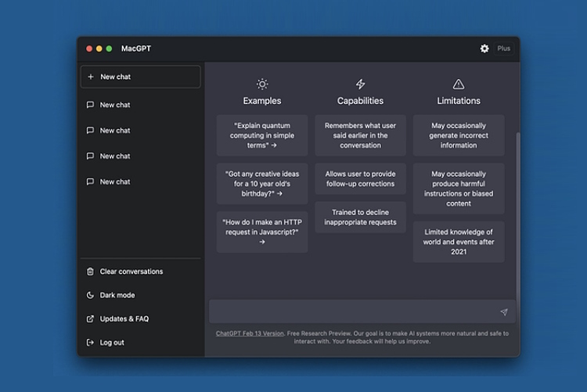Open settings with the gear icon
The width and height of the screenshot is (587, 392).
click(x=484, y=49)
